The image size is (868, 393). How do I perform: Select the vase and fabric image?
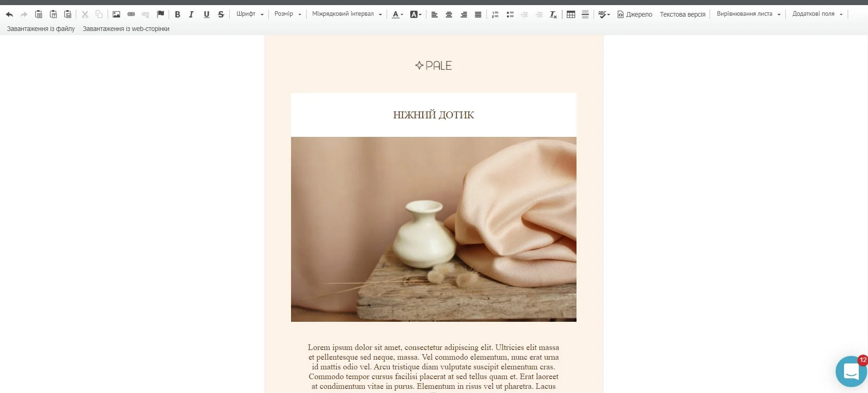click(433, 229)
